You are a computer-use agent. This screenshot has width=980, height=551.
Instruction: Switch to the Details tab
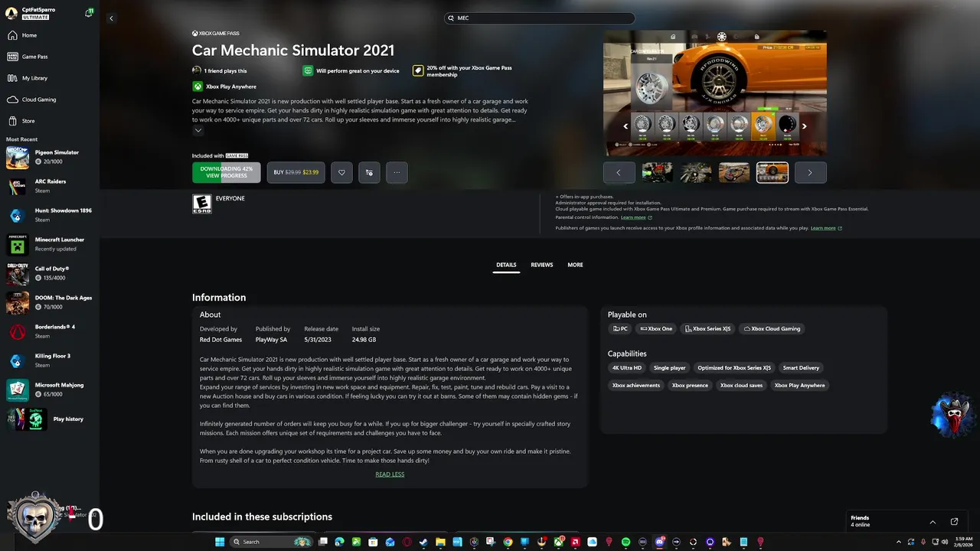tap(506, 265)
